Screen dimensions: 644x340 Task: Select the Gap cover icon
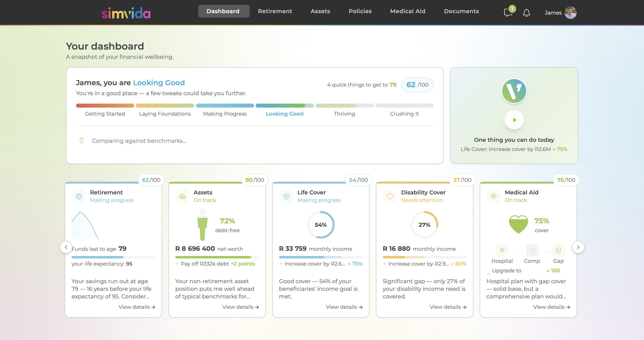pos(559,250)
